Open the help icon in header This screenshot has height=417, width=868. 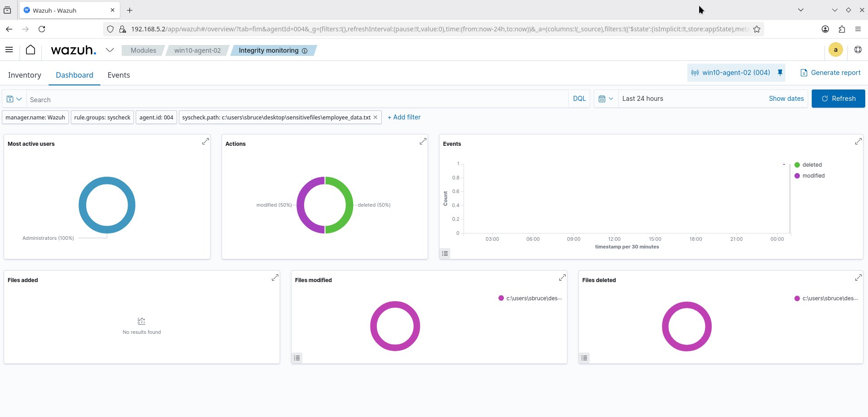858,50
